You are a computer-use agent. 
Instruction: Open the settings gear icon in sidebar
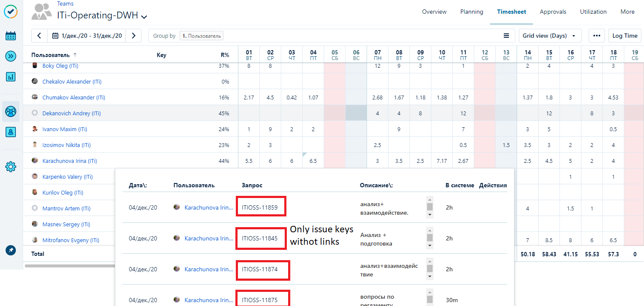11,167
